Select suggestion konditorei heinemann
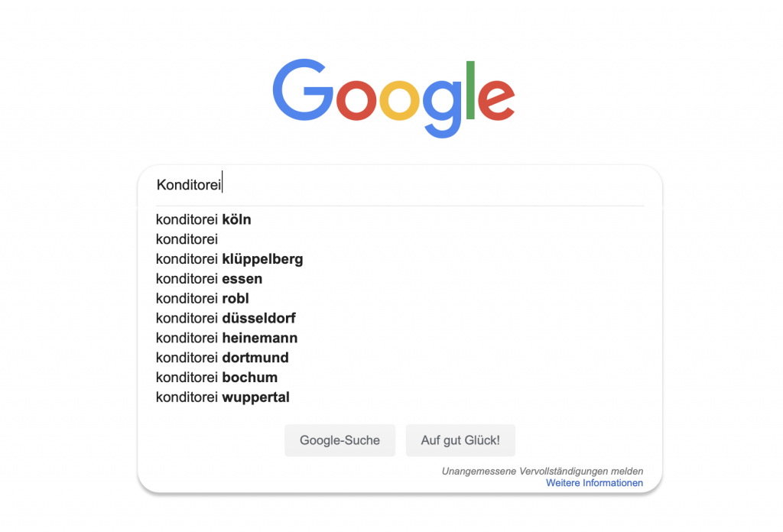 point(399,338)
